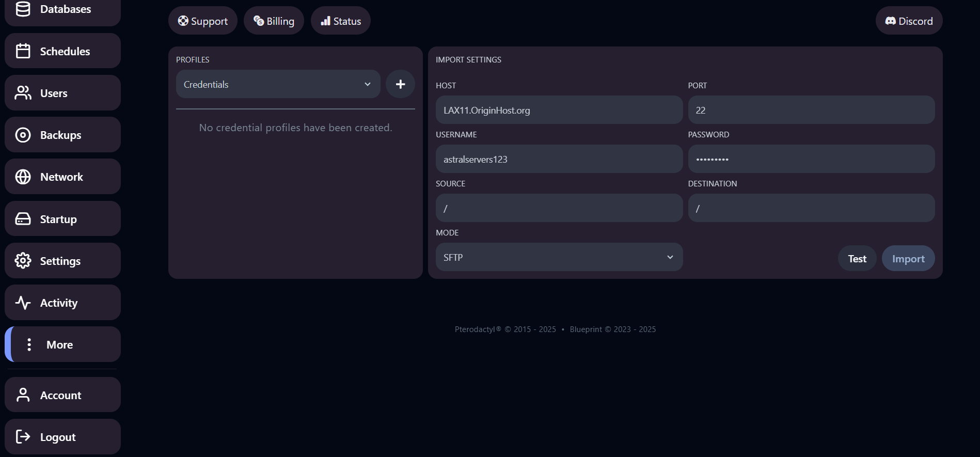This screenshot has height=457, width=980.
Task: Open the Discord link
Action: pyautogui.click(x=909, y=21)
